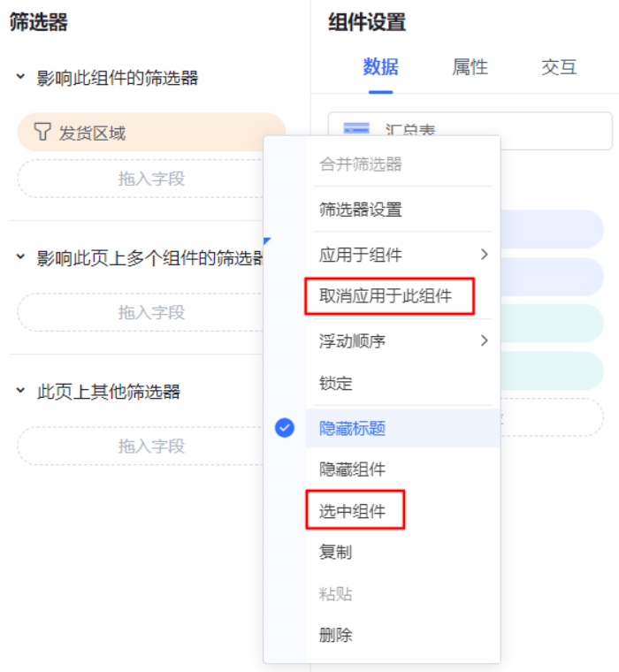Switch to the 交互 tab
Image resolution: width=619 pixels, height=672 pixels.
[x=559, y=67]
